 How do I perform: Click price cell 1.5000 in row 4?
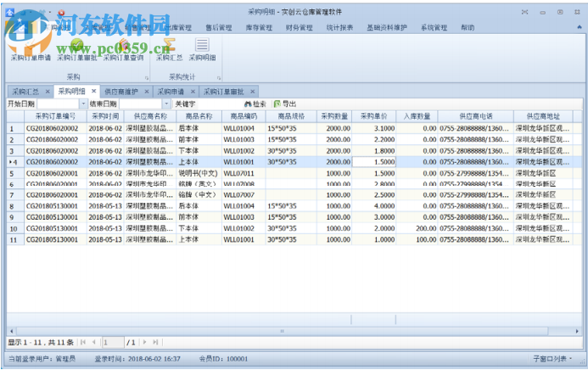[x=374, y=162]
